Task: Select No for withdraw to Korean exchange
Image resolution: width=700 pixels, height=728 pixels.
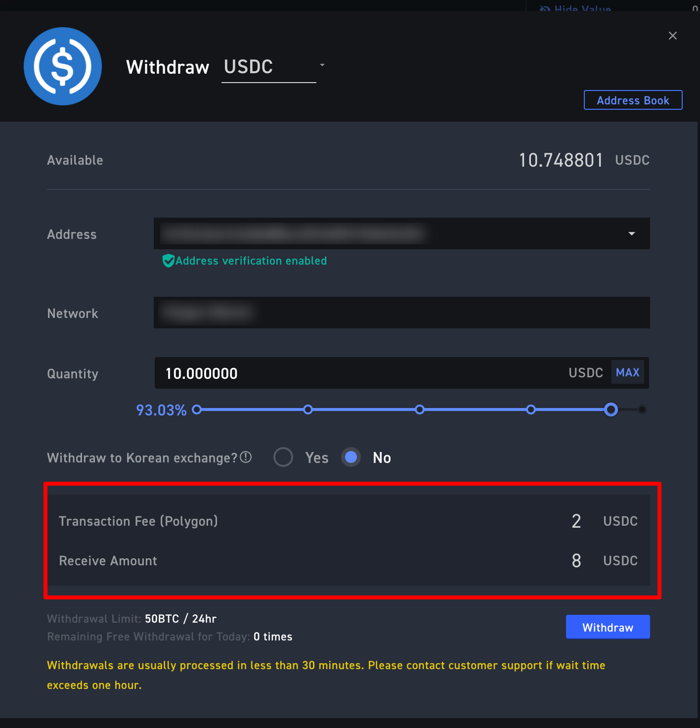Action: click(350, 457)
